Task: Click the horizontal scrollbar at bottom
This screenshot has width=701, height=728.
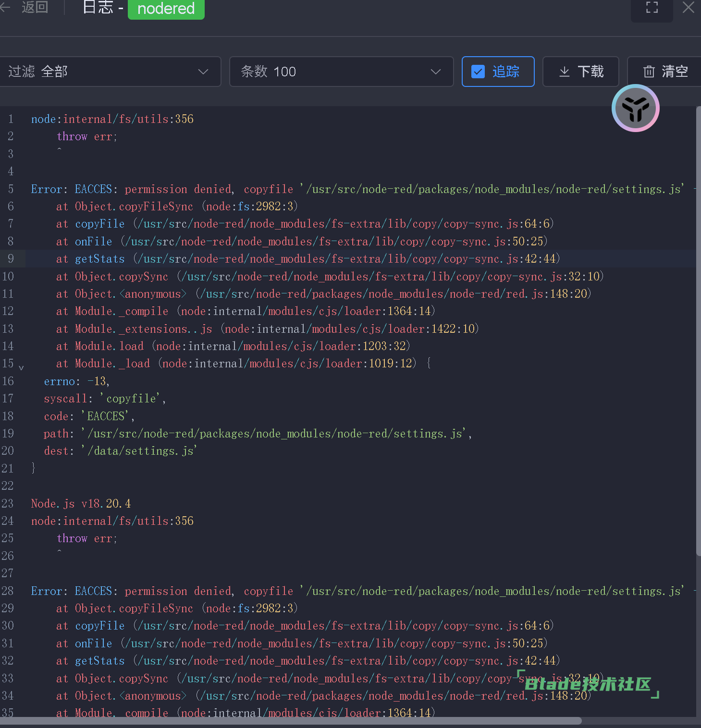Action: pyautogui.click(x=288, y=721)
